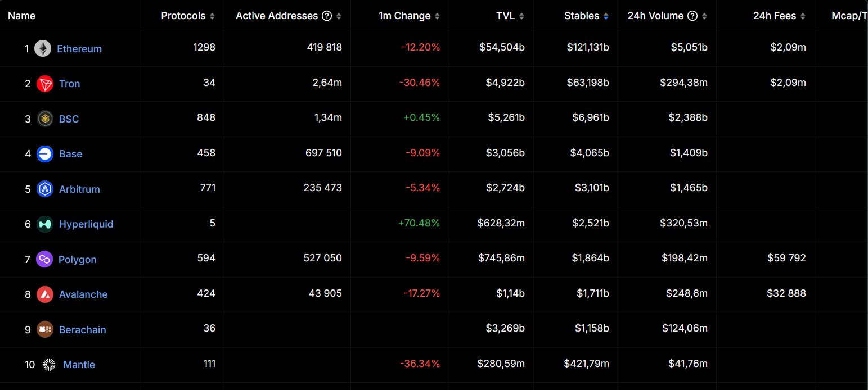Click Hyperliquid's +70.48% change cell

[x=418, y=223]
